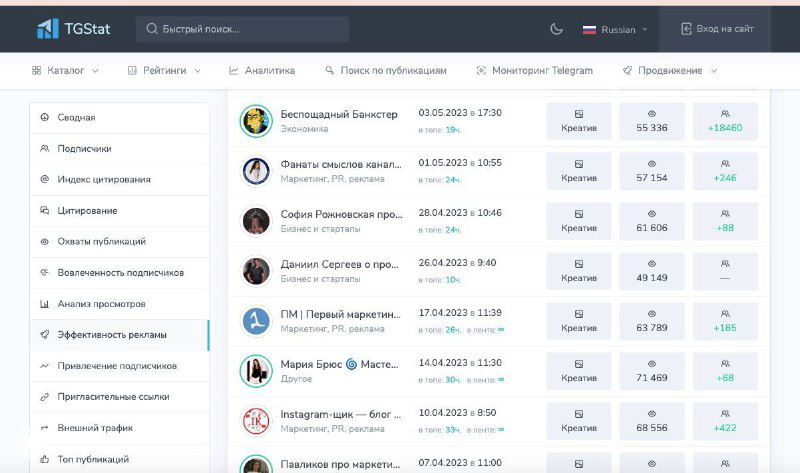Click the Быстрый поиск search field
800x473 pixels.
(x=242, y=29)
